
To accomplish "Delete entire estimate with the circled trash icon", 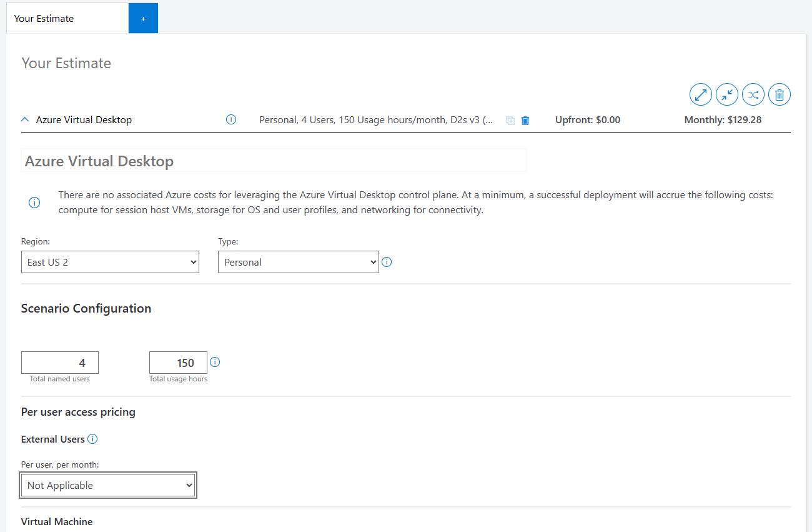I will pos(780,94).
